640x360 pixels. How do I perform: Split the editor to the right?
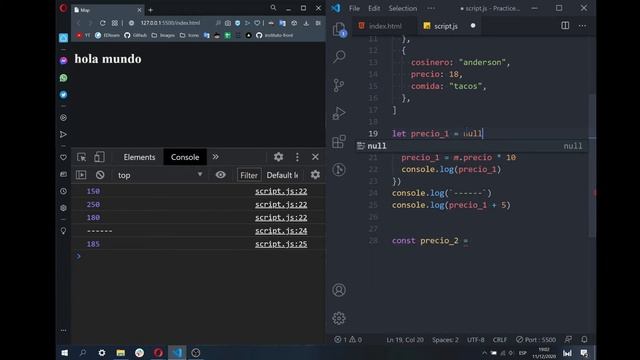pos(565,26)
